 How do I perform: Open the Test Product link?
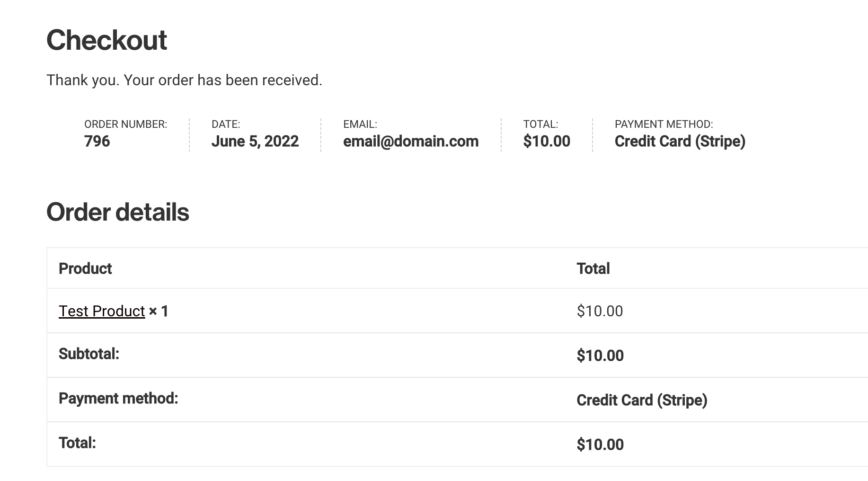(101, 311)
